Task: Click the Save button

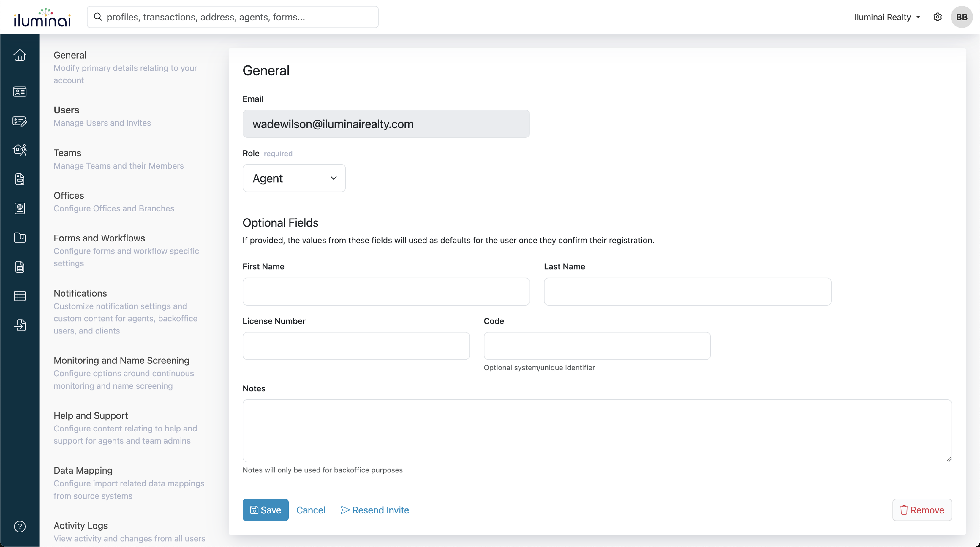Action: pos(266,510)
